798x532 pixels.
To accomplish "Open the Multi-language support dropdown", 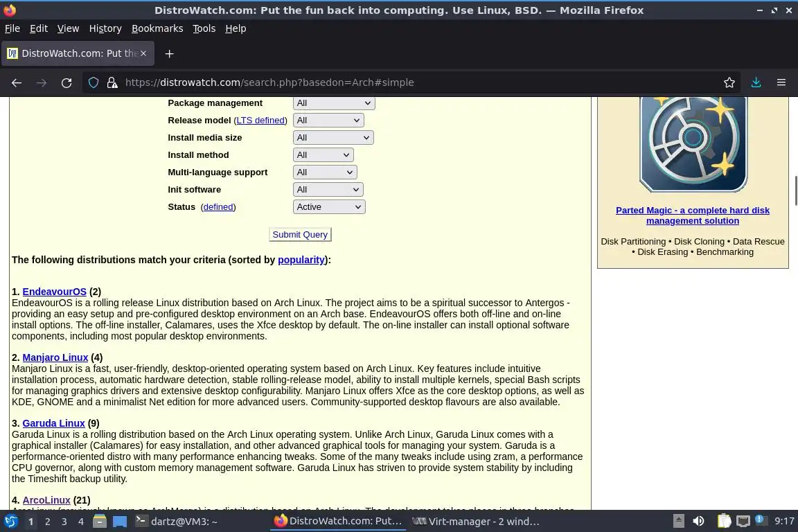I will [325, 172].
